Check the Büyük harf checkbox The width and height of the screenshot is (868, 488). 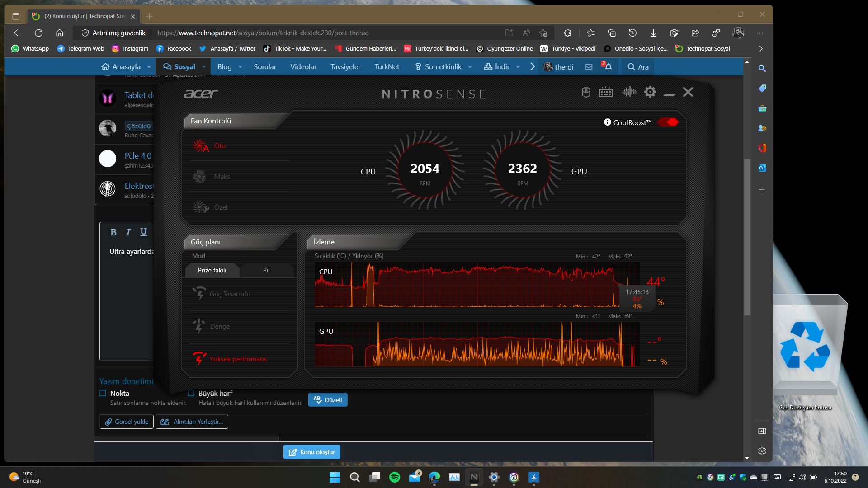(191, 394)
